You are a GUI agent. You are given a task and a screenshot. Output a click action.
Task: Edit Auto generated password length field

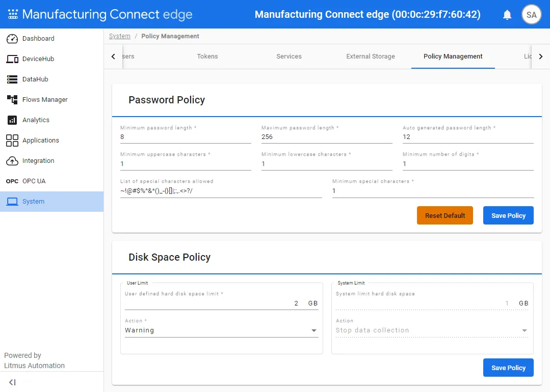click(x=468, y=136)
